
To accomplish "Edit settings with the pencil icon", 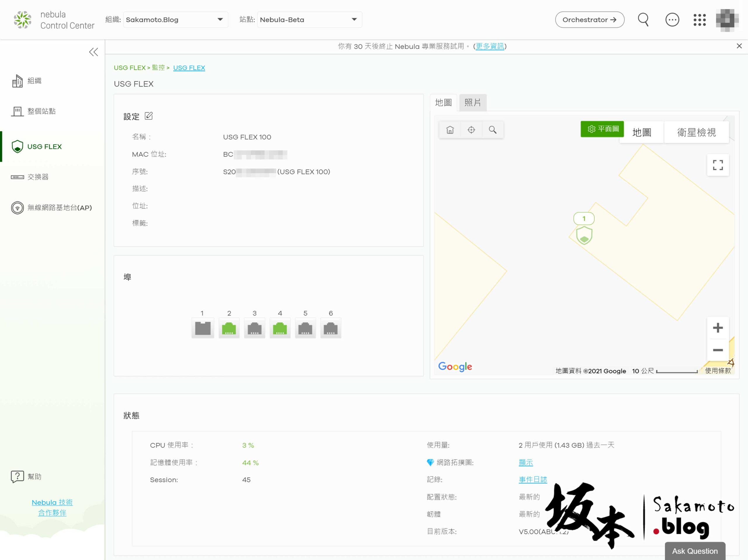I will tap(148, 116).
